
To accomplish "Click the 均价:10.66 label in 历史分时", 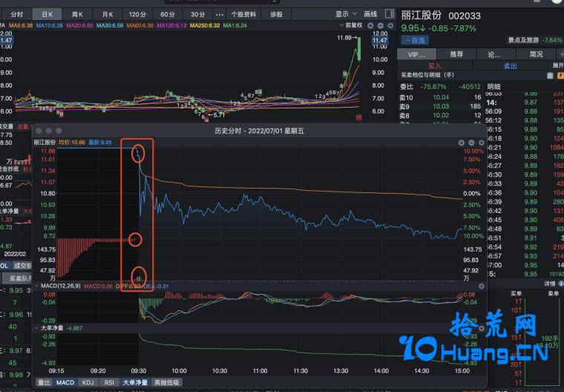I will (x=72, y=143).
